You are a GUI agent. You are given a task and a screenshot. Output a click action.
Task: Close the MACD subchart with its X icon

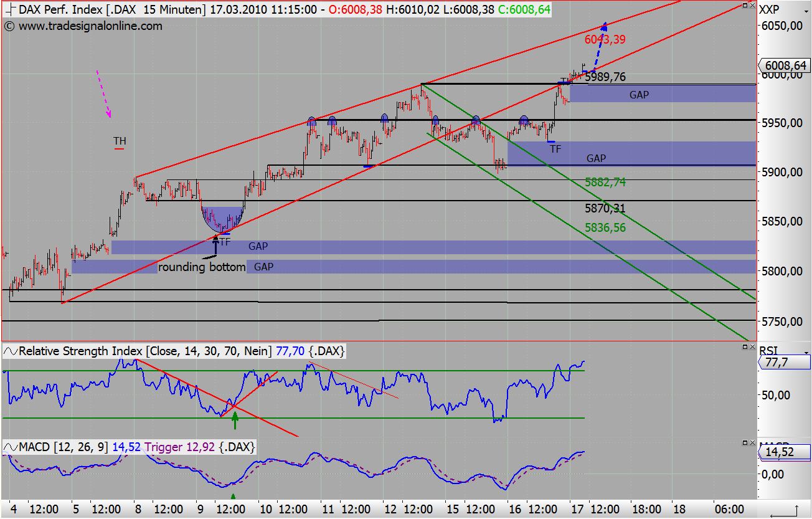752,443
